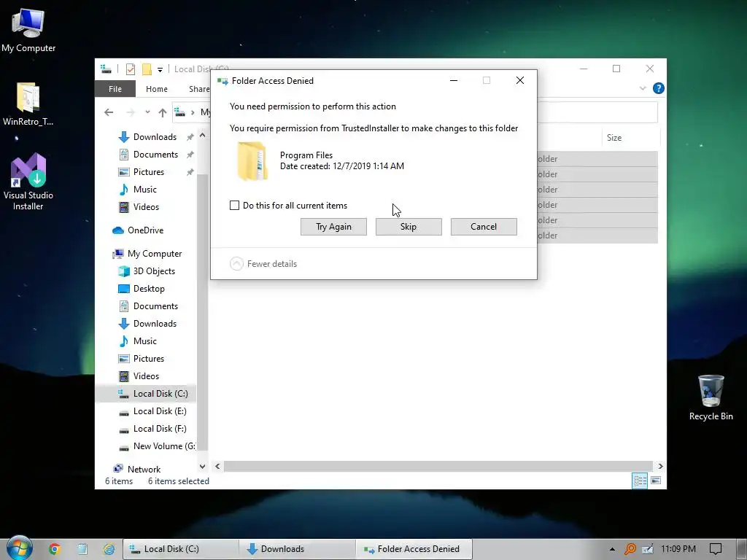This screenshot has height=560, width=747.
Task: Open Internet Explorer taskbar icon
Action: (109, 549)
